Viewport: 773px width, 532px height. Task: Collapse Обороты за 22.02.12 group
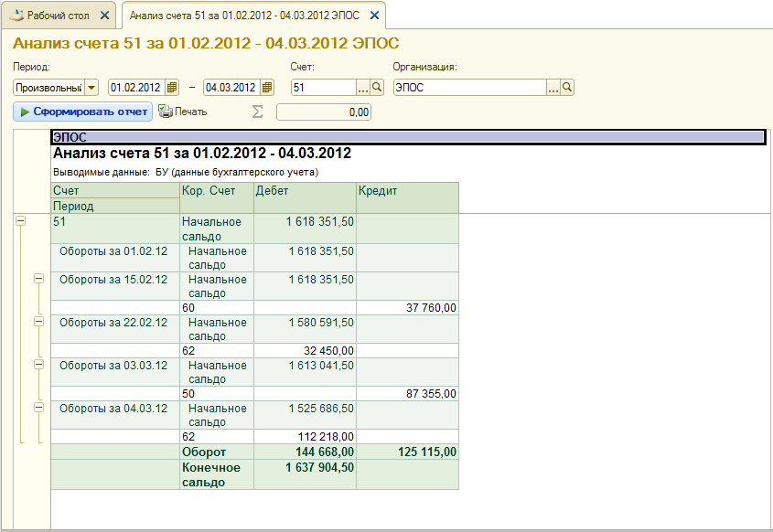tap(38, 322)
